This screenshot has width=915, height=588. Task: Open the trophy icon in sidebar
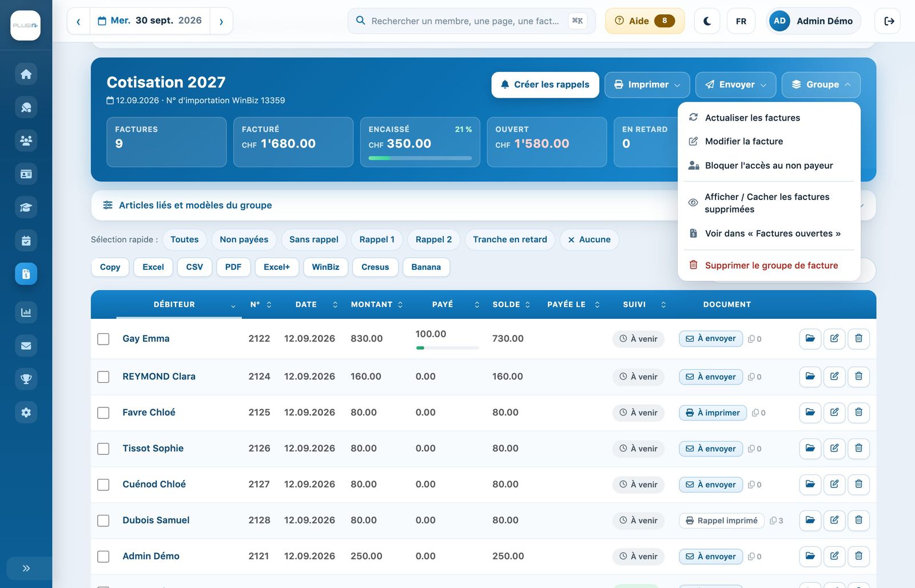point(26,379)
